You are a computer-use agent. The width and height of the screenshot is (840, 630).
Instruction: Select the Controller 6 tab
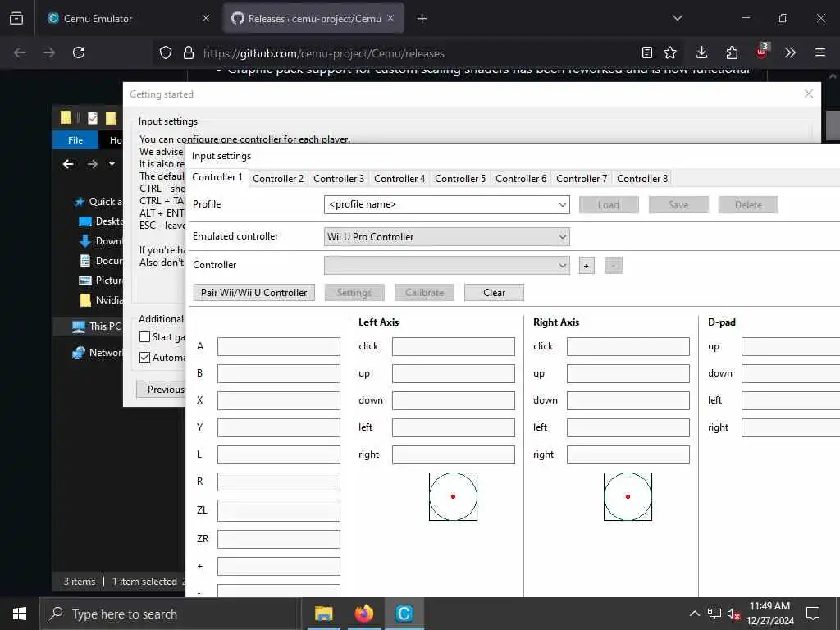click(521, 178)
